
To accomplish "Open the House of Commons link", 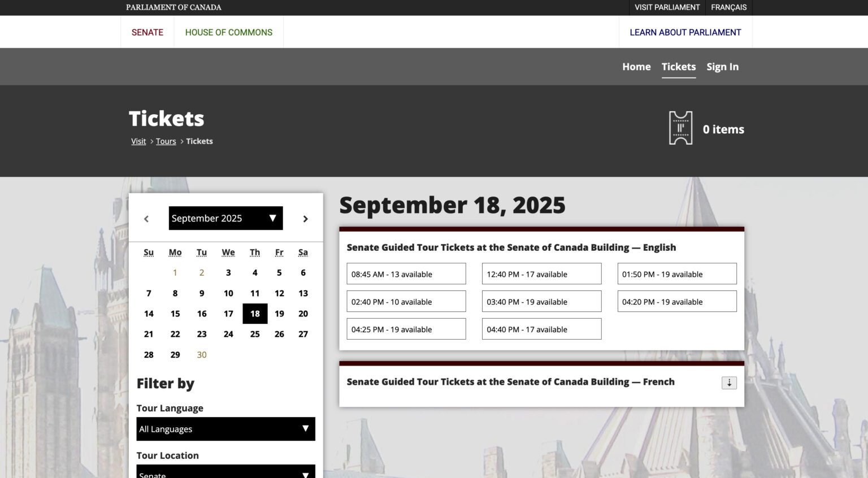I will [x=229, y=32].
